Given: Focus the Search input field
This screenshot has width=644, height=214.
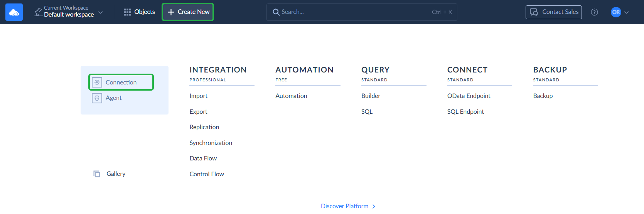Looking at the screenshot, I should click(355, 12).
